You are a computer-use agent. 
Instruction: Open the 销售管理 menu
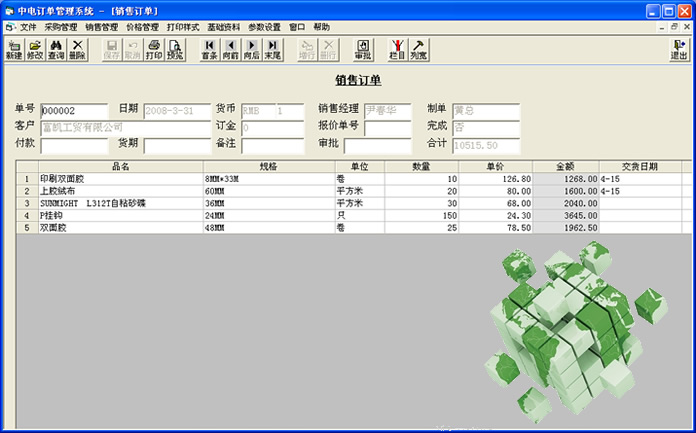pyautogui.click(x=102, y=27)
